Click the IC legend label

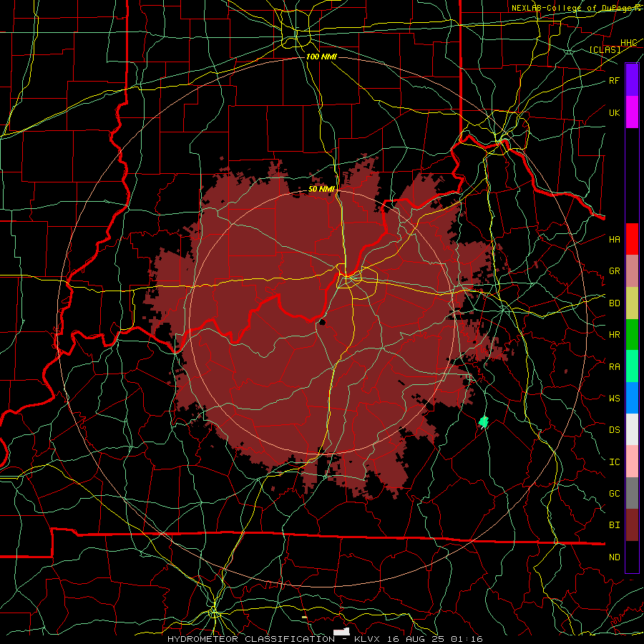tap(614, 462)
